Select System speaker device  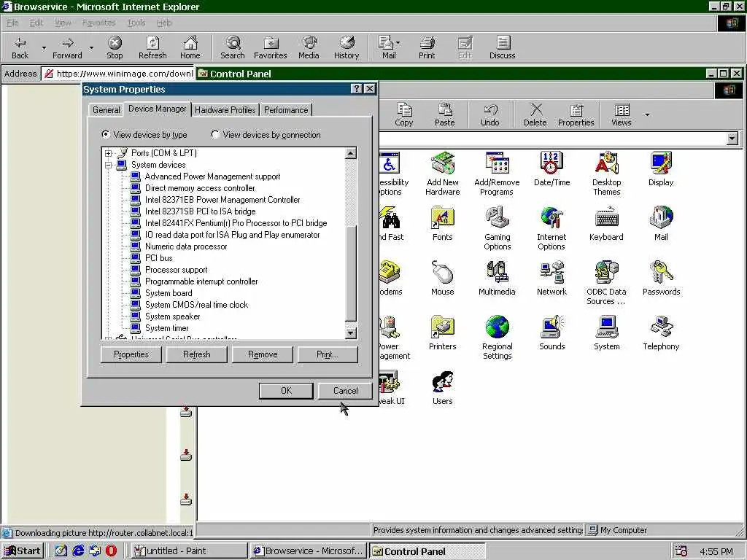pyautogui.click(x=172, y=316)
